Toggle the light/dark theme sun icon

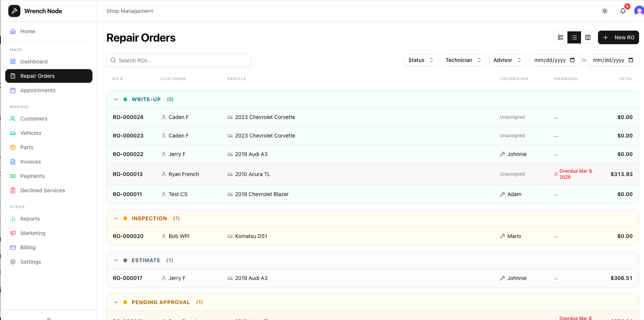coord(604,11)
